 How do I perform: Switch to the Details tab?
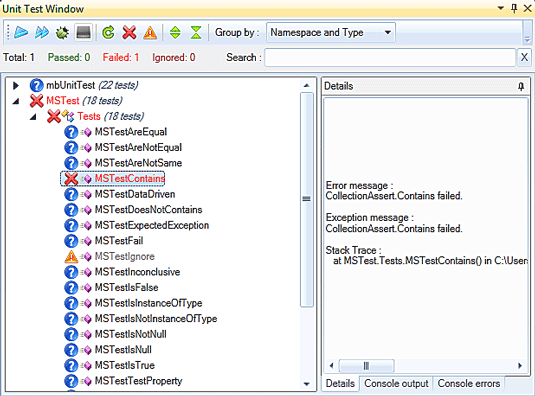(x=340, y=383)
